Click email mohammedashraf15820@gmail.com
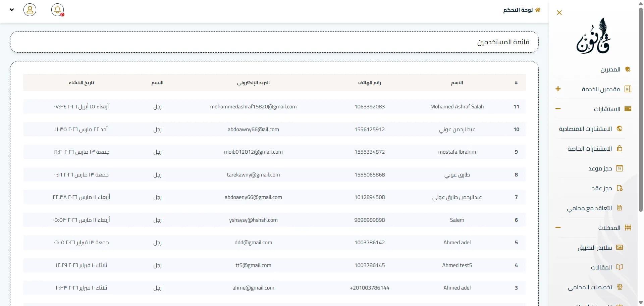 pyautogui.click(x=253, y=106)
